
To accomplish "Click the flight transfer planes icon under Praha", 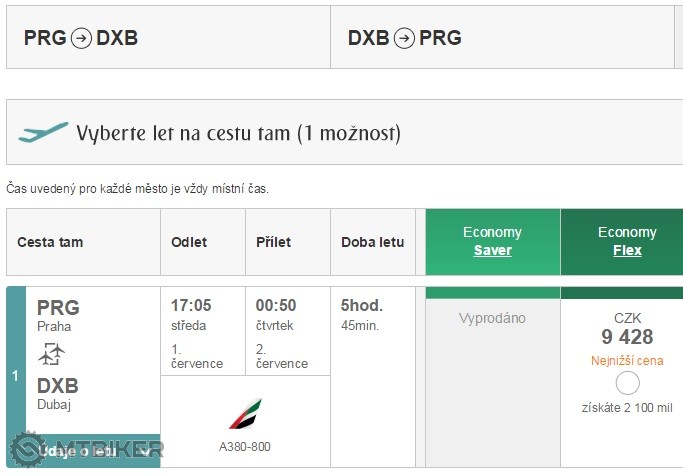I will [51, 354].
